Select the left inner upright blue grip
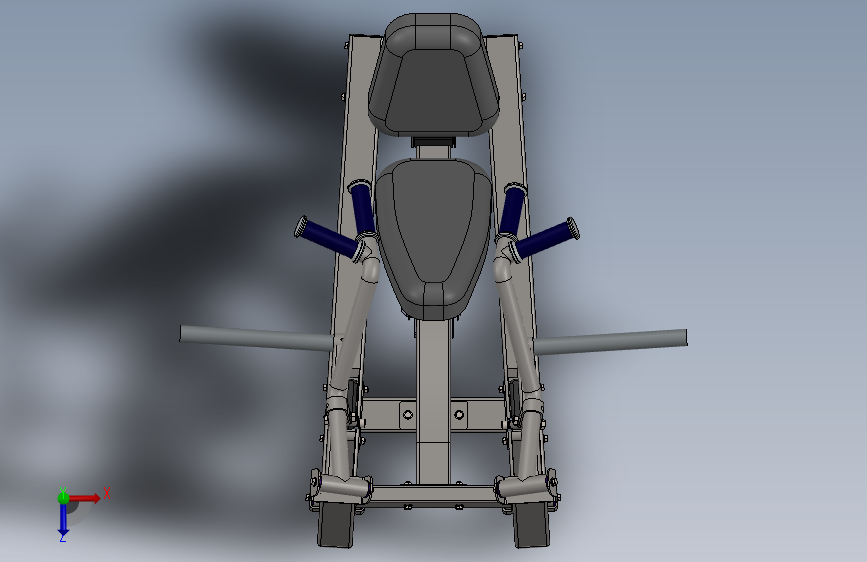This screenshot has width=867, height=562. click(363, 207)
